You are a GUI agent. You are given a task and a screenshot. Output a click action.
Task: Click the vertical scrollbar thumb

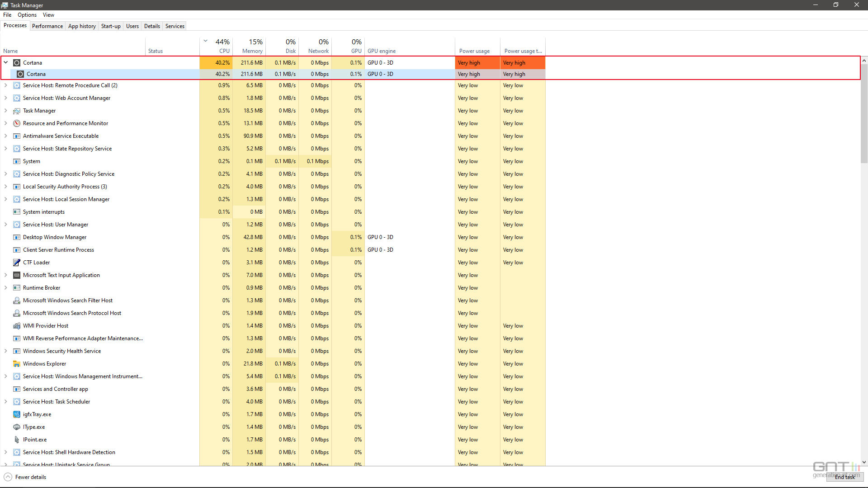(x=864, y=113)
